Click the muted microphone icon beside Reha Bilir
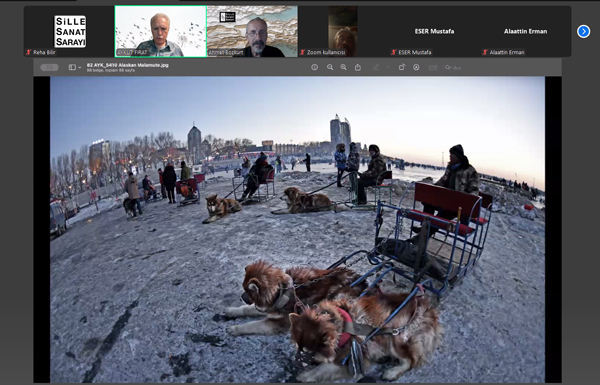 29,52
